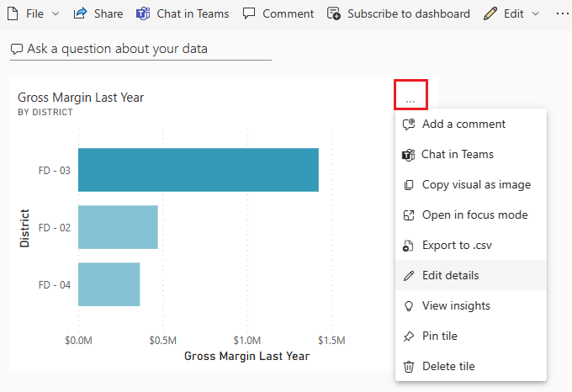Viewport: 572px width, 392px height.
Task: Click the Export to .csv file icon
Action: [408, 246]
